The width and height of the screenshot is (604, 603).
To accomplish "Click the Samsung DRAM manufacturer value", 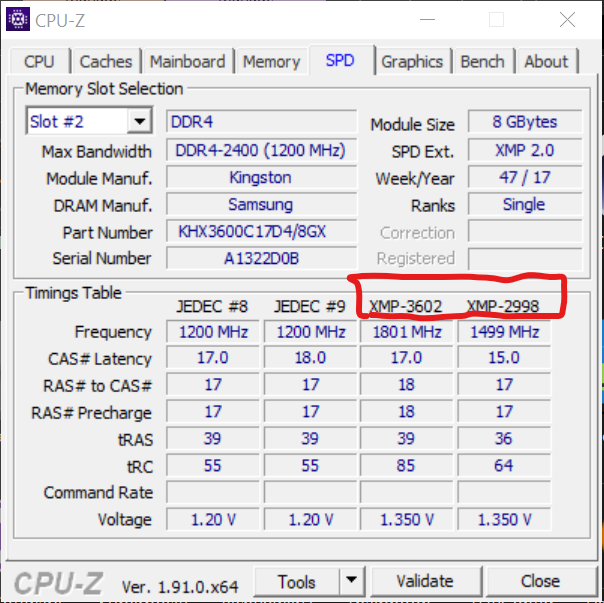I will tap(262, 205).
